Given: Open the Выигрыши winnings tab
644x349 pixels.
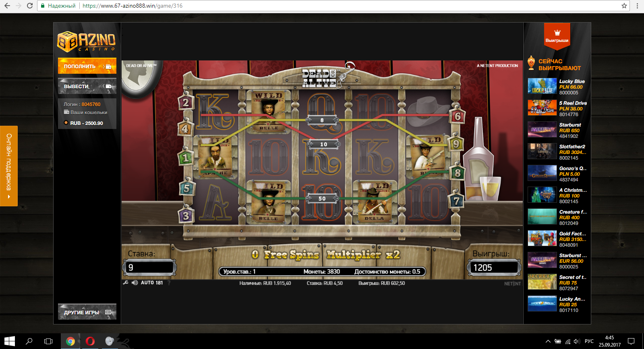Looking at the screenshot, I should pyautogui.click(x=557, y=36).
